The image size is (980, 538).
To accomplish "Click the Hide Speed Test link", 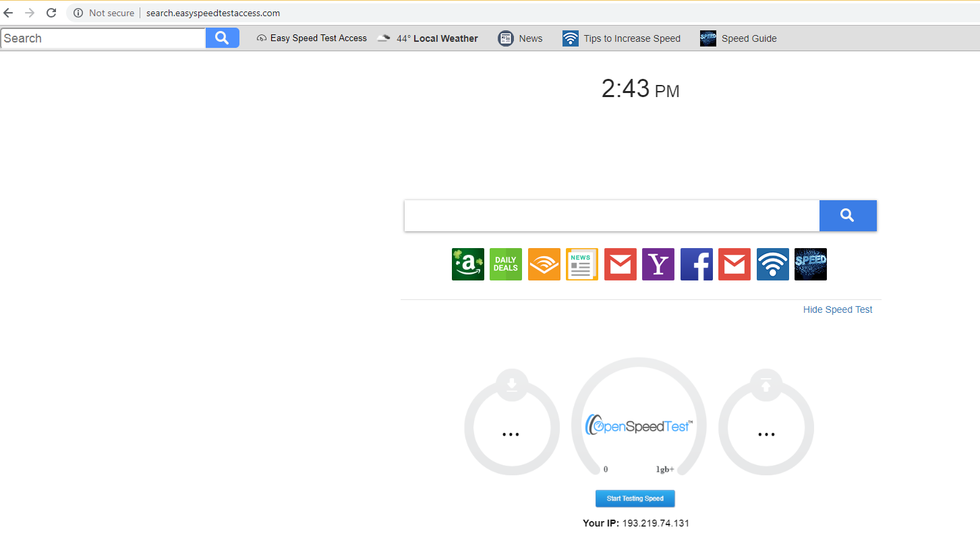I will [838, 309].
